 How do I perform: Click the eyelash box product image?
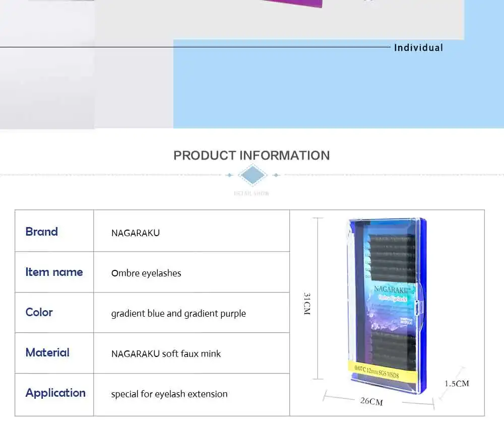[387, 306]
